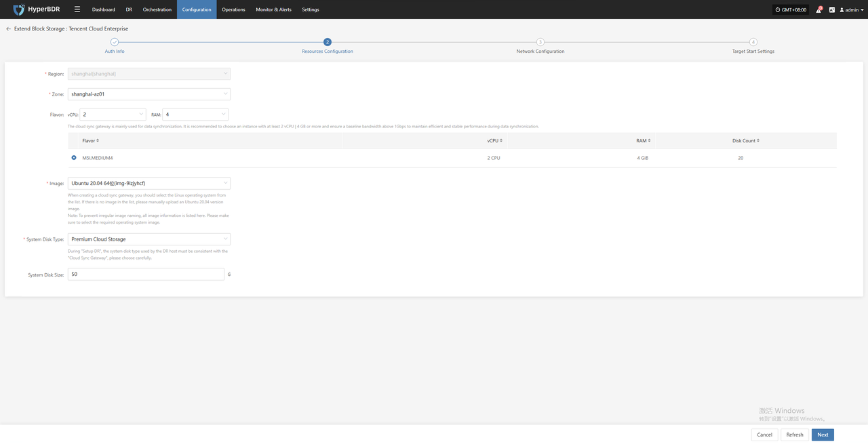
Task: Click the Refresh button
Action: pyautogui.click(x=795, y=435)
